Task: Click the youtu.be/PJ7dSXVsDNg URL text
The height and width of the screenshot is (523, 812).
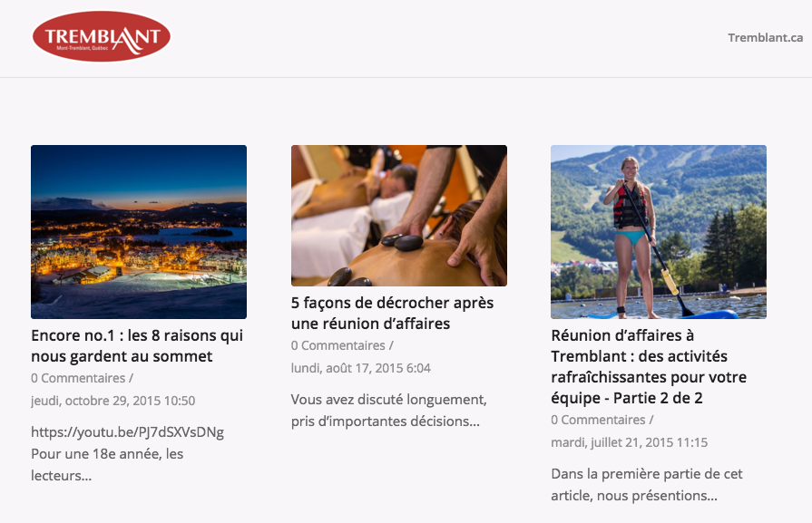Action: tap(127, 432)
